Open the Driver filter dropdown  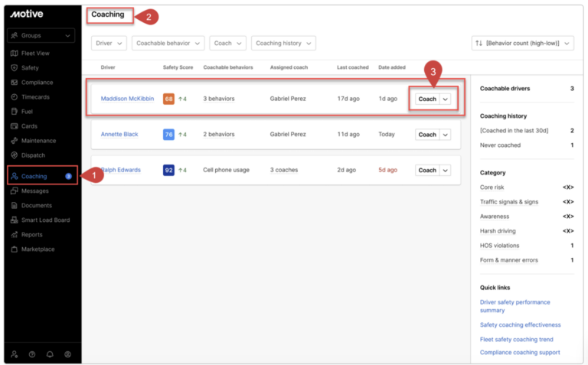[x=109, y=44]
